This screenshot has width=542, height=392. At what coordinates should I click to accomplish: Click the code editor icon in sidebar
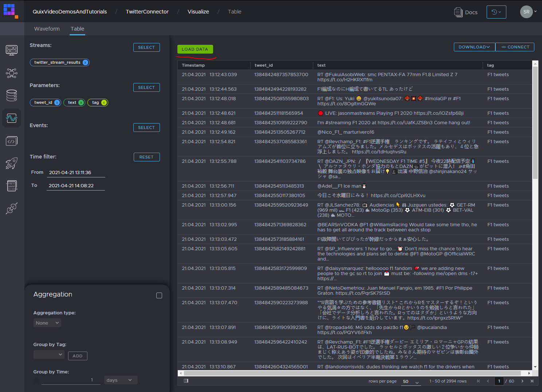pyautogui.click(x=12, y=141)
